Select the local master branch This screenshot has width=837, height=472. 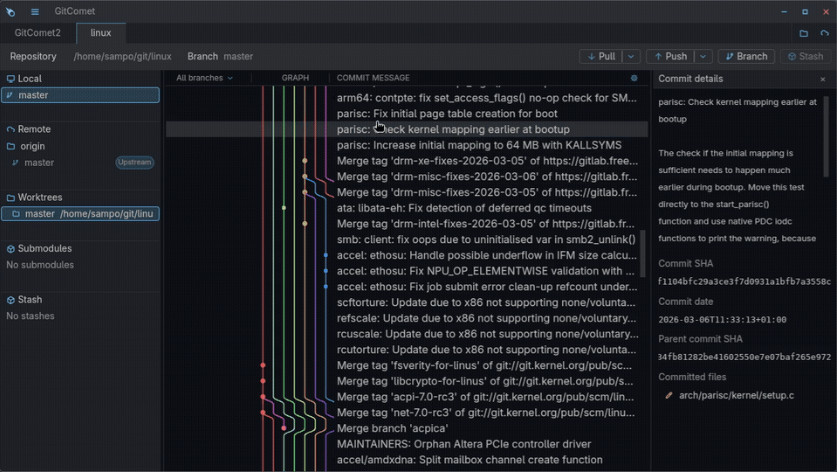point(81,95)
